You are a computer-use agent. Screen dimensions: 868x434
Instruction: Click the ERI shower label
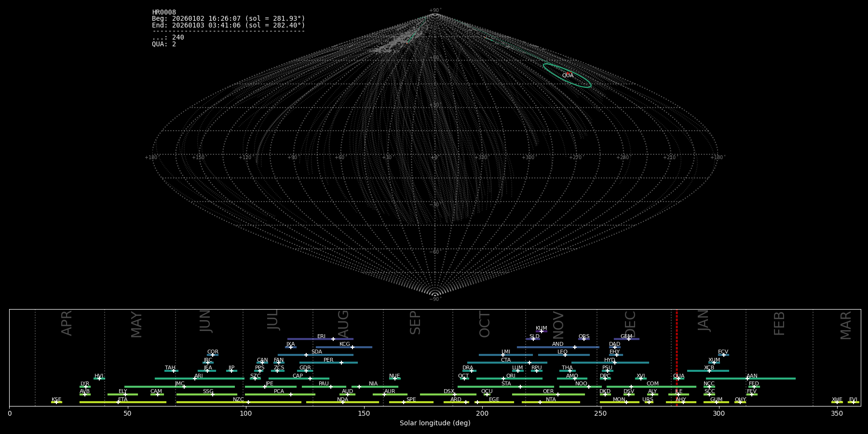pyautogui.click(x=321, y=337)
